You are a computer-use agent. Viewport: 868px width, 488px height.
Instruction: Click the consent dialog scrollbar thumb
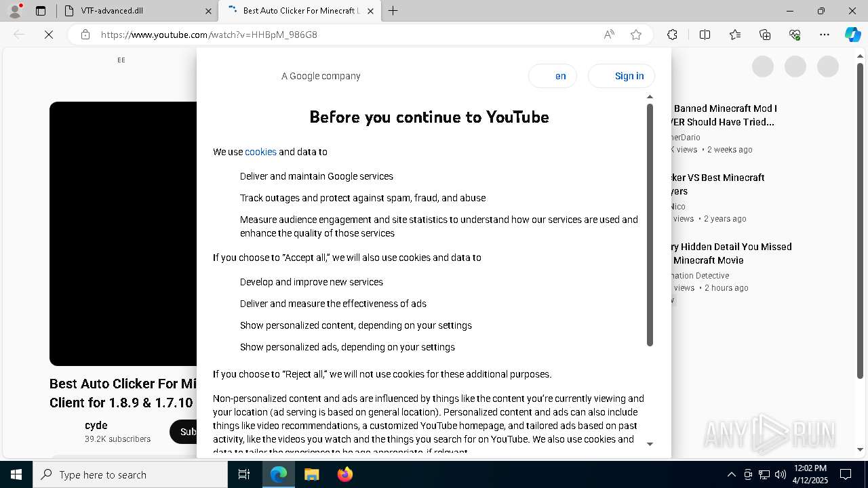click(650, 224)
